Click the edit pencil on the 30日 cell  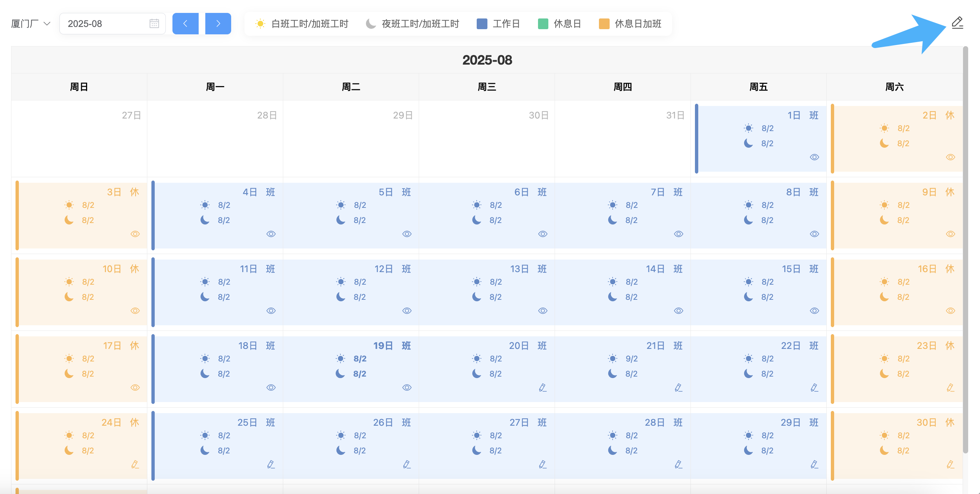click(950, 464)
